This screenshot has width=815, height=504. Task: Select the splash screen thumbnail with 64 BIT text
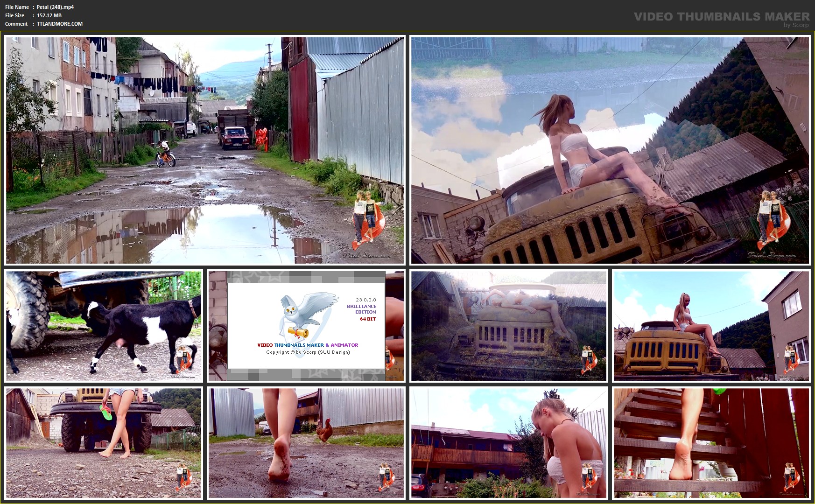coord(306,326)
